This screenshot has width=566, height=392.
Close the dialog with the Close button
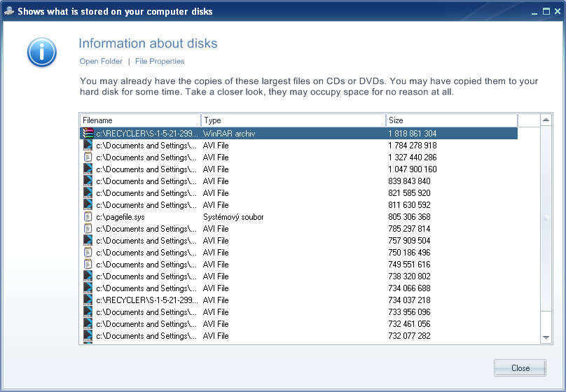520,367
